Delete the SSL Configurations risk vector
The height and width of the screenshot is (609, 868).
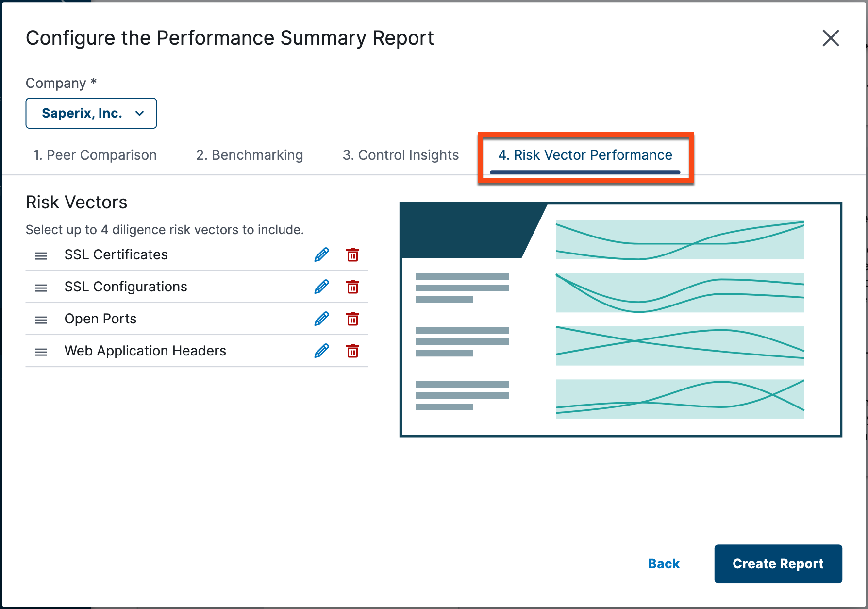(353, 287)
